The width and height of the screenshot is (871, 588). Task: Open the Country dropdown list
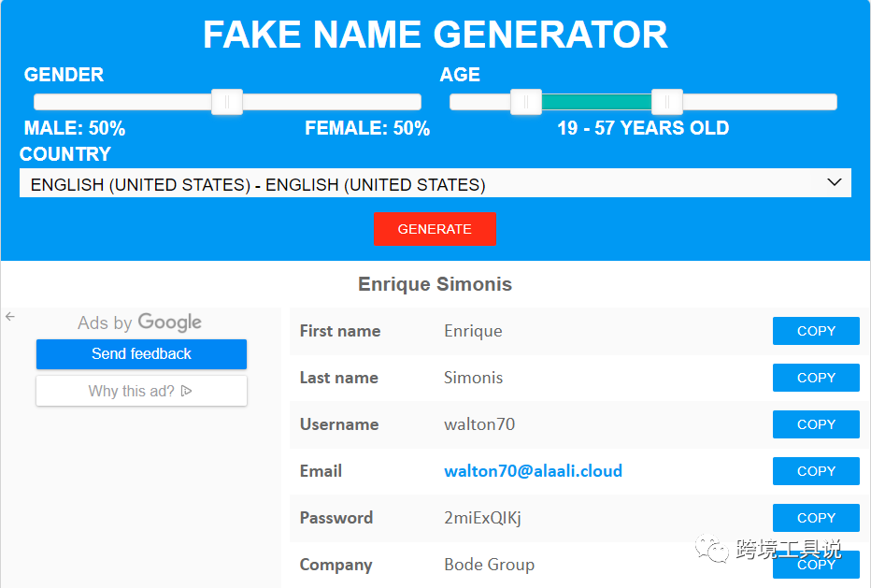pos(435,183)
